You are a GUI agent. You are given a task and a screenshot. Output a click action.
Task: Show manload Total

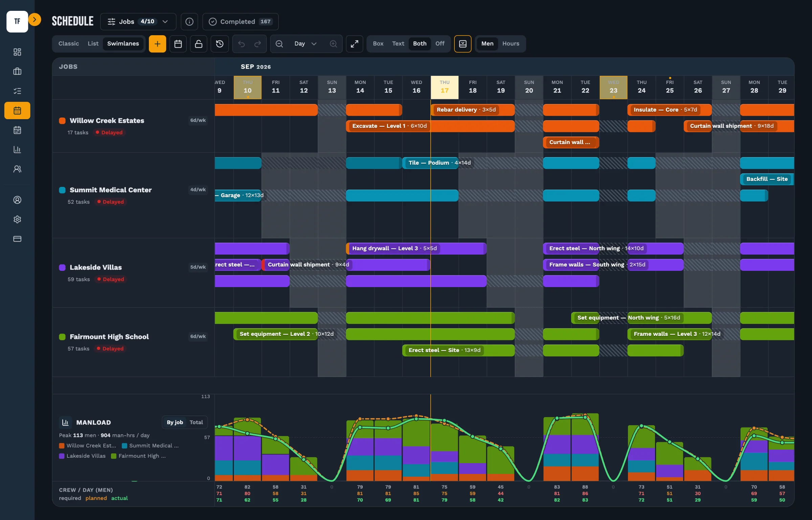[196, 422]
